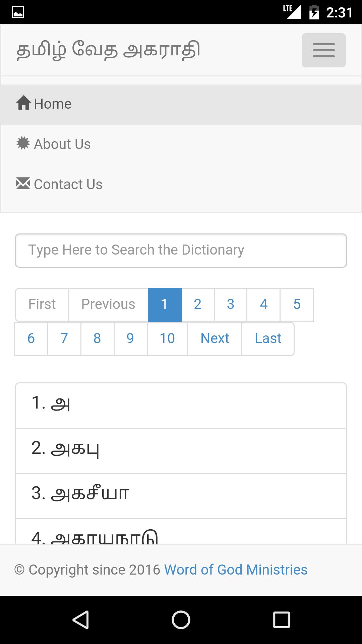Tap the About Us gear icon

click(x=23, y=143)
